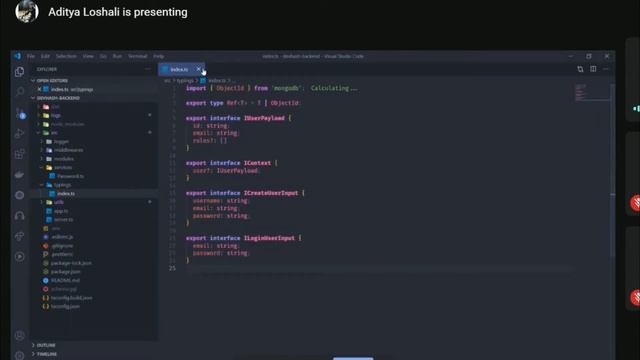Open the View menu

coord(88,56)
